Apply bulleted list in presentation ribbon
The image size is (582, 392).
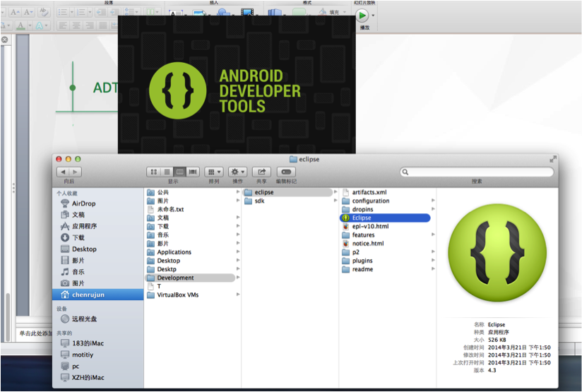click(64, 12)
